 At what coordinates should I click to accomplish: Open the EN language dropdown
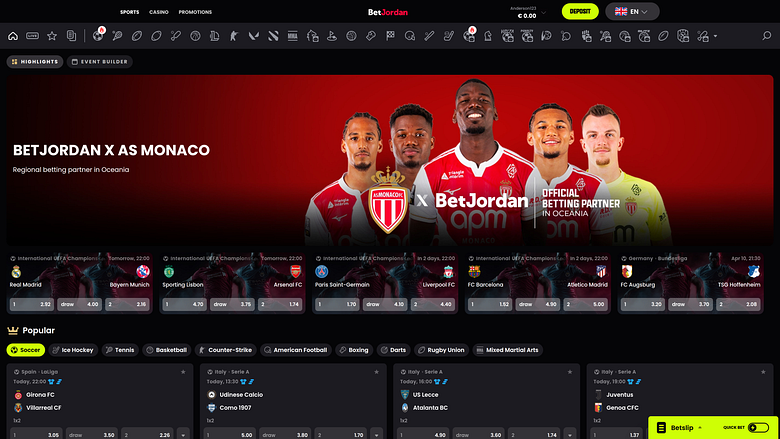point(632,11)
